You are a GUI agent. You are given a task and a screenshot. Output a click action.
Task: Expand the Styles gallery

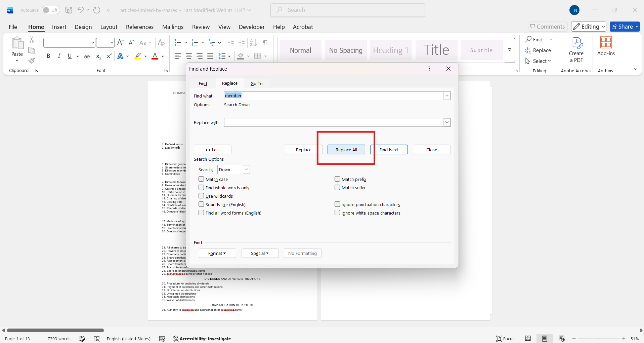510,50
